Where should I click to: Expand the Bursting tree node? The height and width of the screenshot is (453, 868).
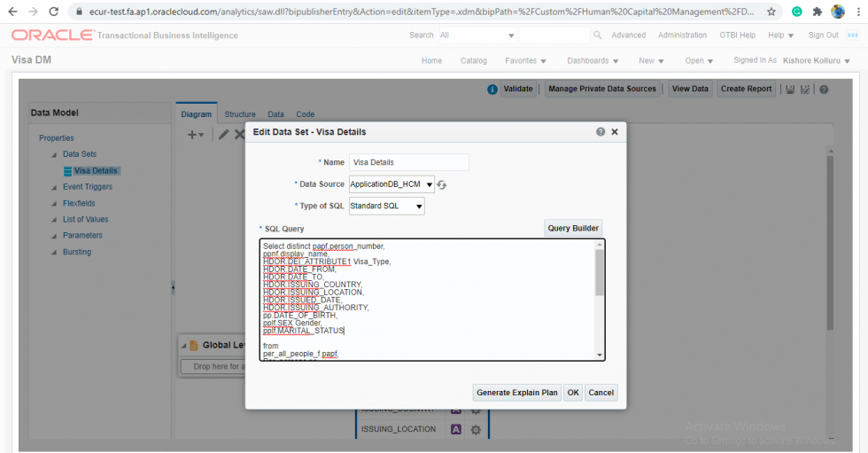54,252
